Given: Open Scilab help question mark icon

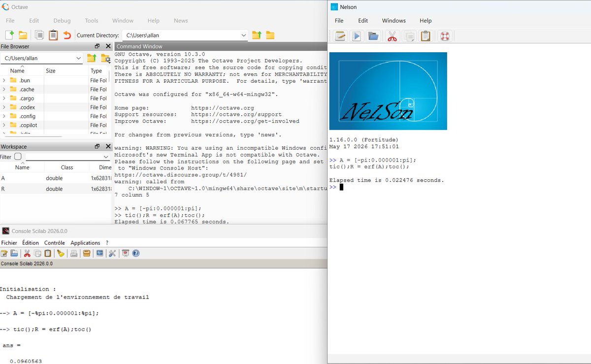Looking at the screenshot, I should click(136, 253).
